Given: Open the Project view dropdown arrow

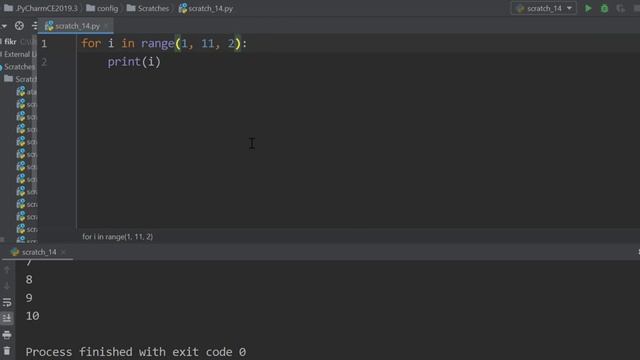Looking at the screenshot, I should [x=4, y=26].
